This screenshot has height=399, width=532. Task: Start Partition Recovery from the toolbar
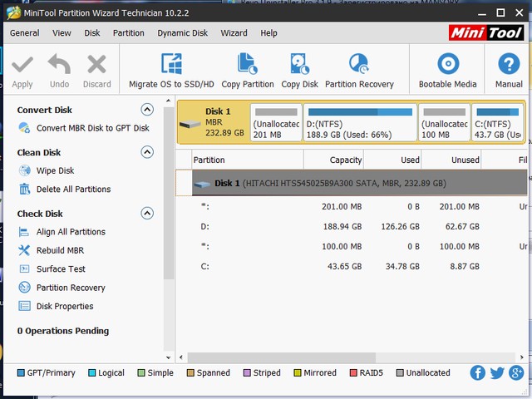(x=359, y=65)
